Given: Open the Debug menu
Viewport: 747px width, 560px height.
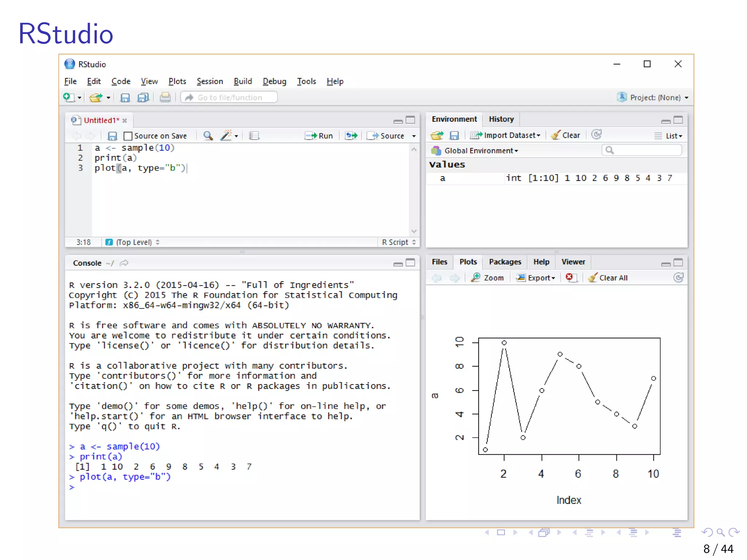Looking at the screenshot, I should 274,81.
